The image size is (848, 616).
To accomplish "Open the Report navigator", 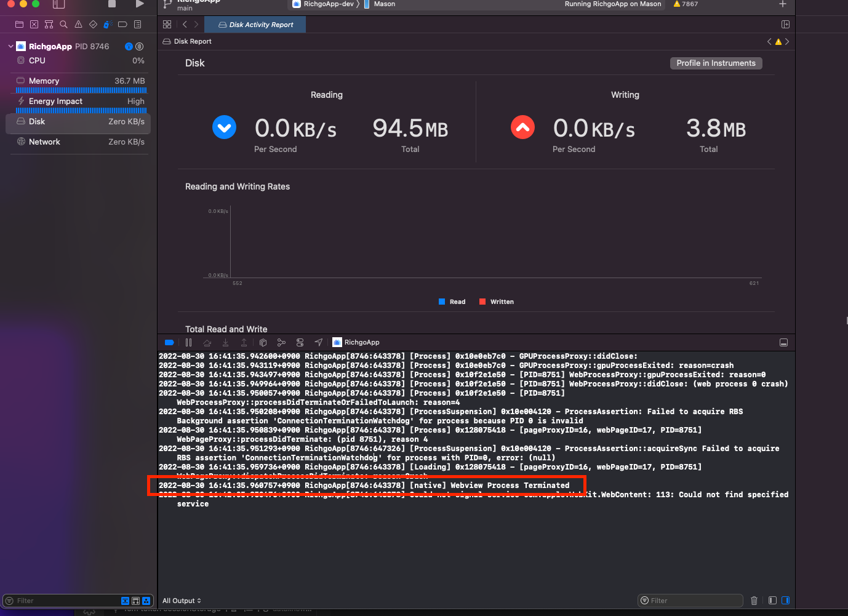I will pyautogui.click(x=137, y=25).
